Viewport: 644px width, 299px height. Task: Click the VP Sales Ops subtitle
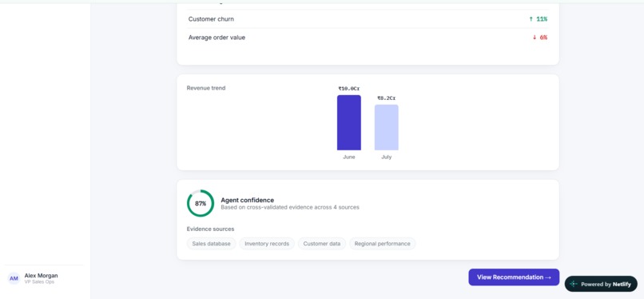coord(39,282)
